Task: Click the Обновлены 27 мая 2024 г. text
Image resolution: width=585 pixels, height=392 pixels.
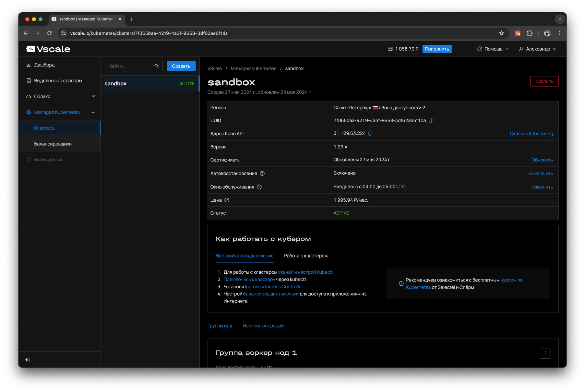Action: [362, 160]
